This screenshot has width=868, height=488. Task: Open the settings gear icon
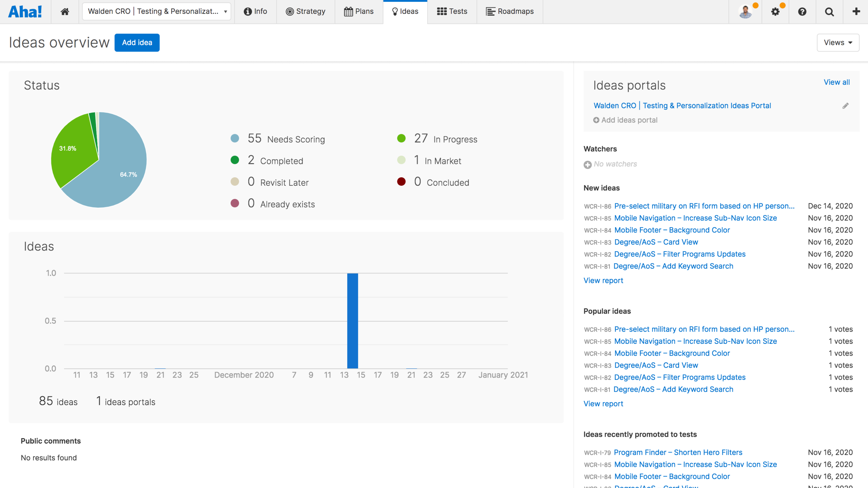point(775,11)
